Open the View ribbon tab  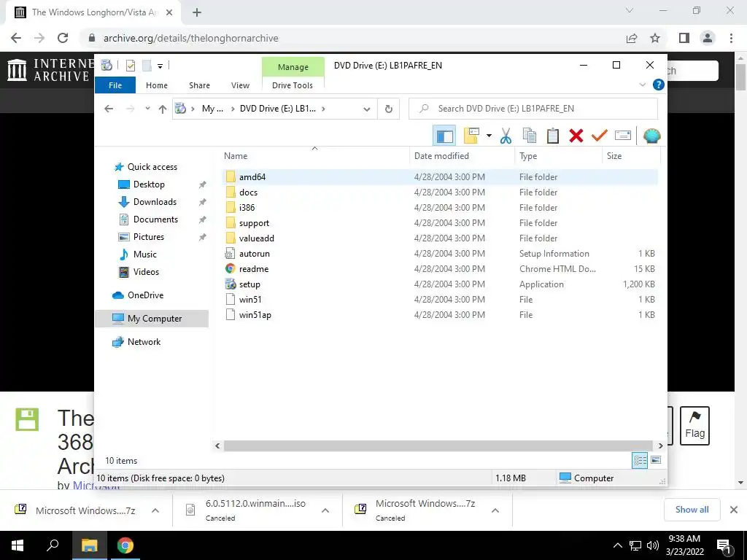pos(240,85)
